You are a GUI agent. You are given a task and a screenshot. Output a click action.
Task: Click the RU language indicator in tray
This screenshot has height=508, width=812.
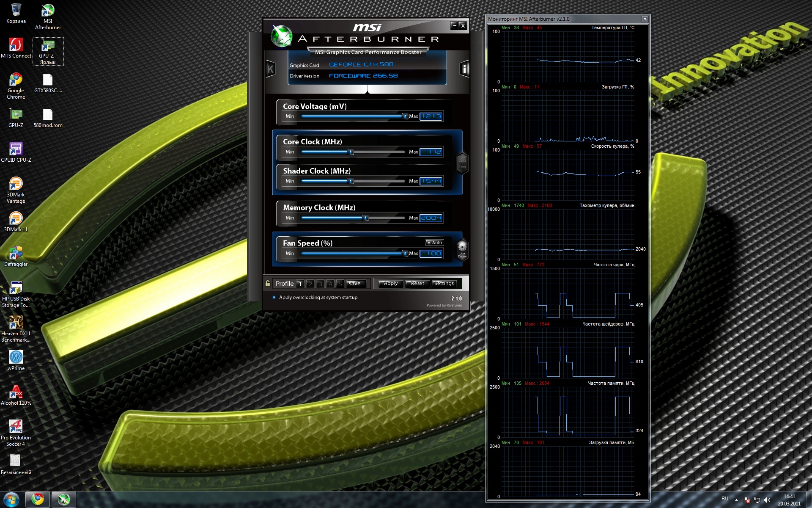tap(725, 499)
